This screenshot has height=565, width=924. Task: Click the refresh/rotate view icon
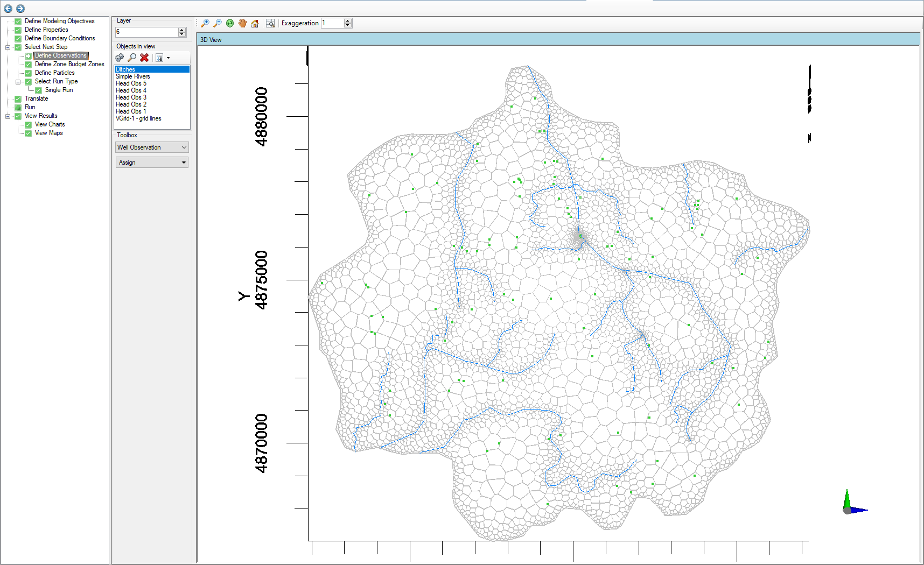(x=230, y=23)
